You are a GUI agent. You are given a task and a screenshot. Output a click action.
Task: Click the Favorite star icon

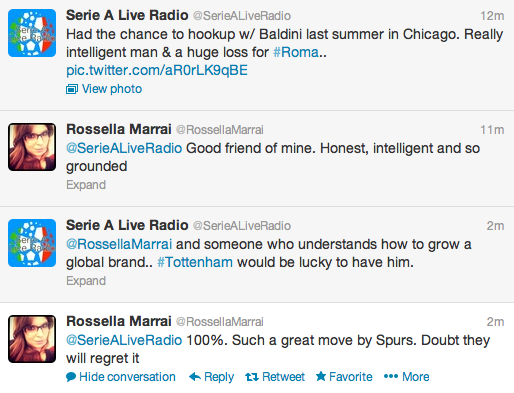pyautogui.click(x=321, y=376)
